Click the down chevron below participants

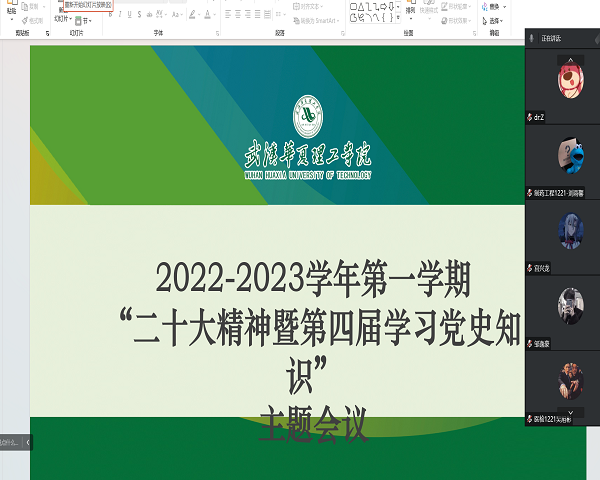570,412
